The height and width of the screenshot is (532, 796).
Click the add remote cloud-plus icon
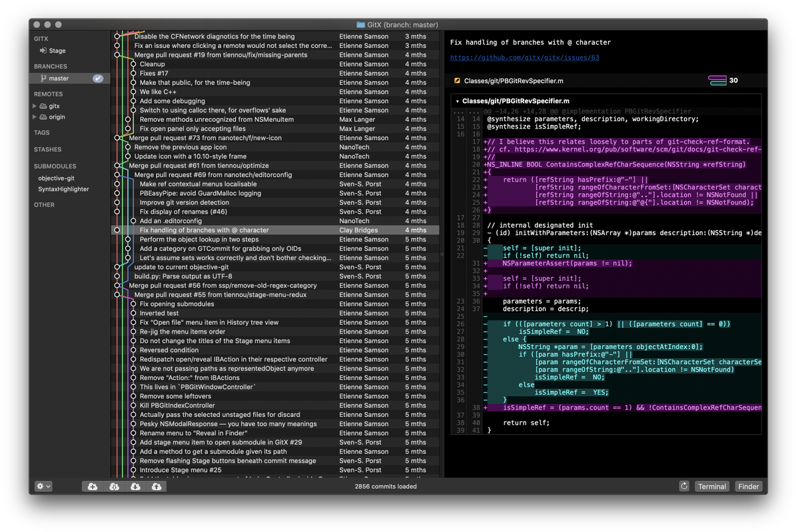[93, 486]
